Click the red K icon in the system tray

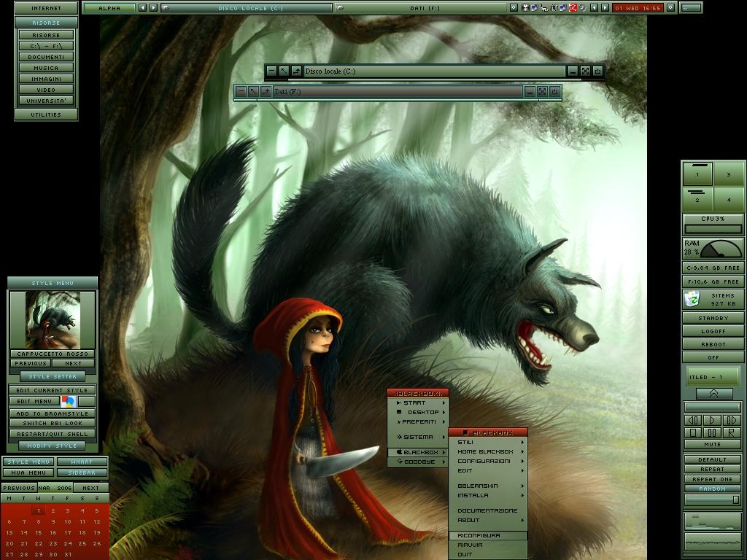[x=573, y=8]
